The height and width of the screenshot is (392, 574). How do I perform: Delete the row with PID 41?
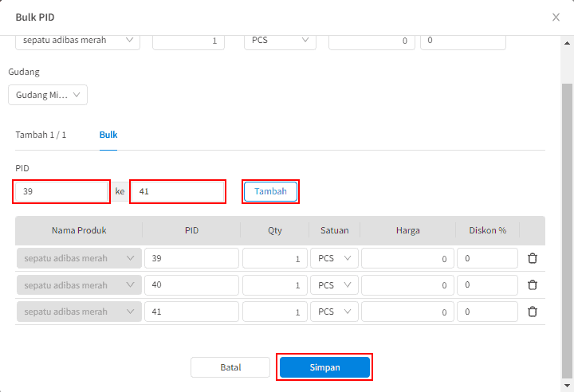click(533, 312)
